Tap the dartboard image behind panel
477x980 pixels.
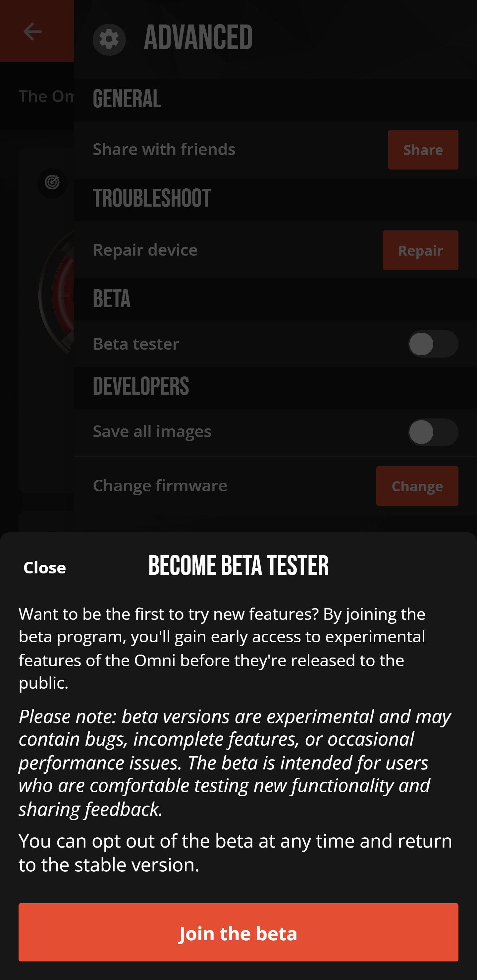point(56,293)
